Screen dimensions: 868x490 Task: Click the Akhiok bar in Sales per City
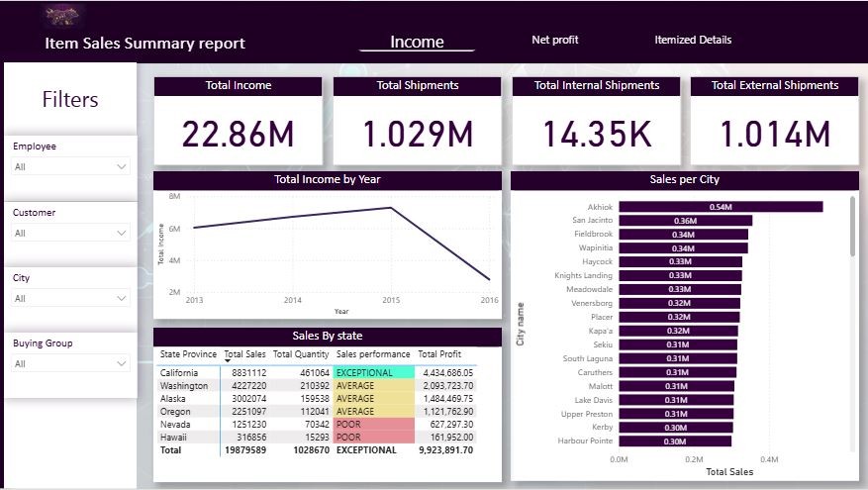[721, 207]
